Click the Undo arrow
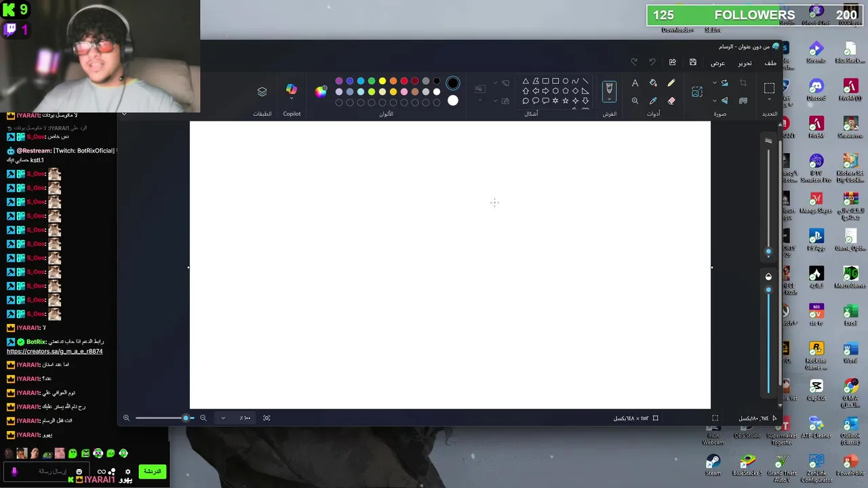Screen dimensions: 868x488 (x=652, y=62)
